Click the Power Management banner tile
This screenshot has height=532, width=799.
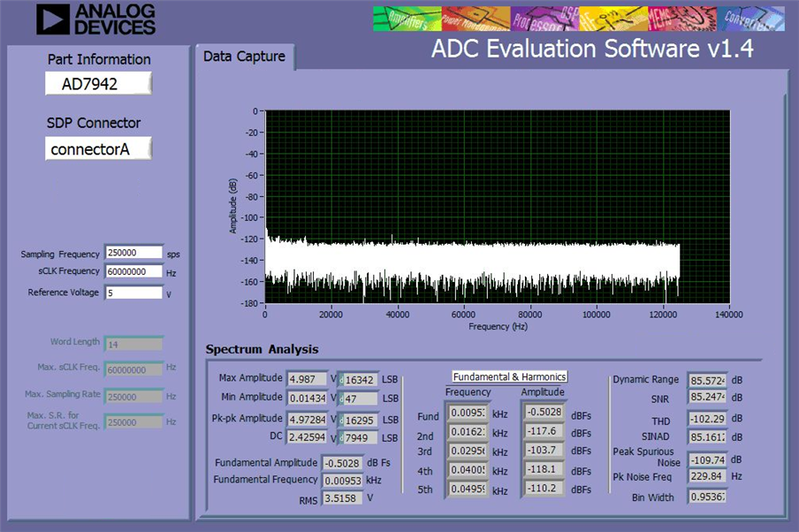click(x=476, y=19)
